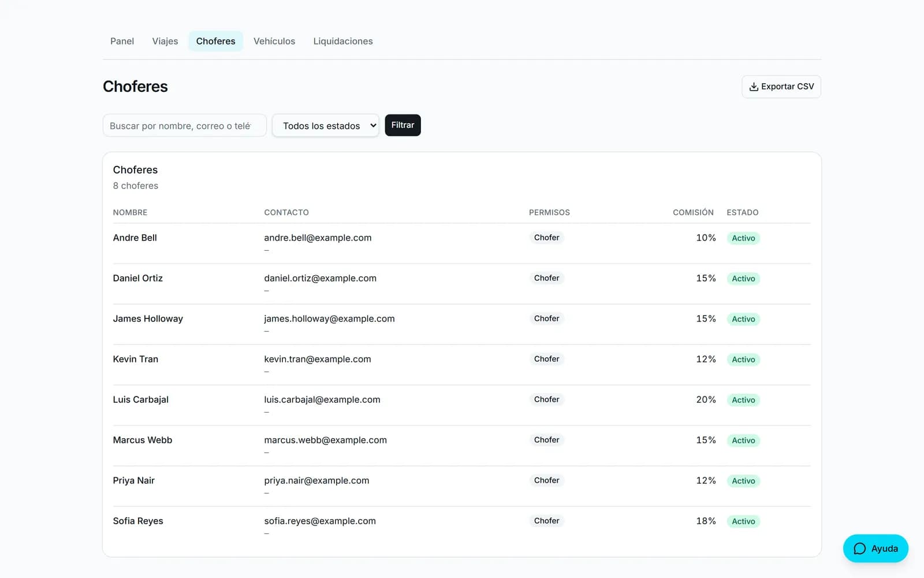Screen dimensions: 924x578
Task: Click email daniel.ortiz@example.com
Action: 321,278
